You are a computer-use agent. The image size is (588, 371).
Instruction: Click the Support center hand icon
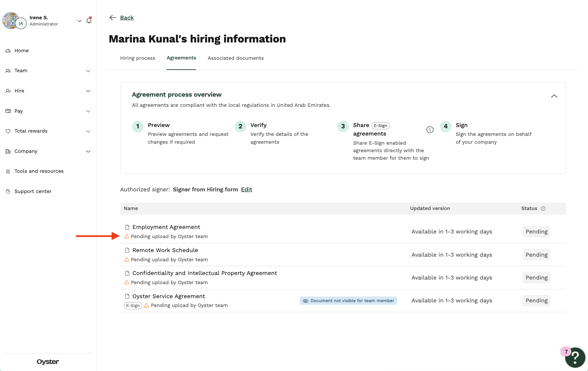pos(8,191)
